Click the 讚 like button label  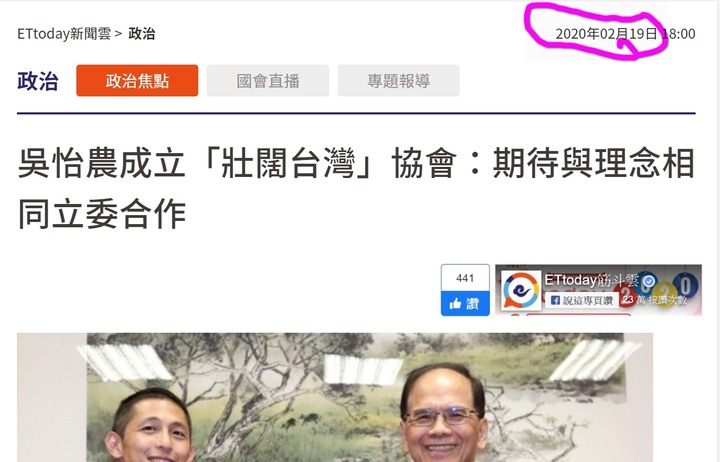(x=473, y=304)
